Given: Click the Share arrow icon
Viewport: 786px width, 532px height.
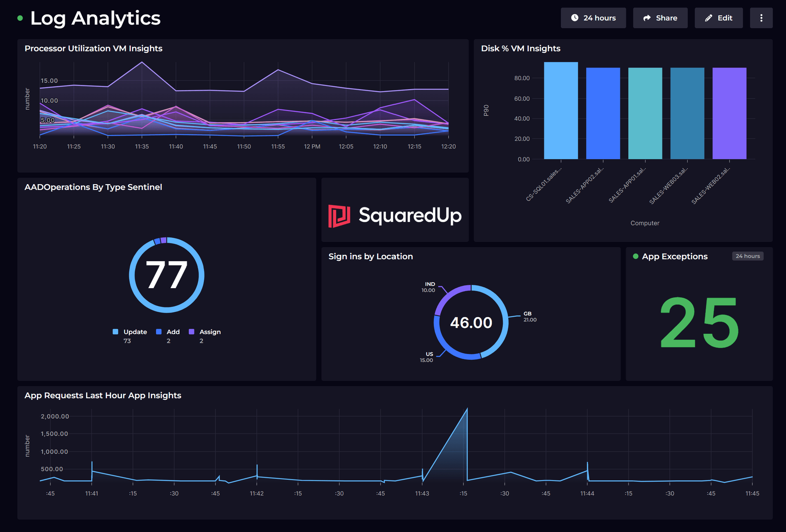Looking at the screenshot, I should click(x=647, y=18).
